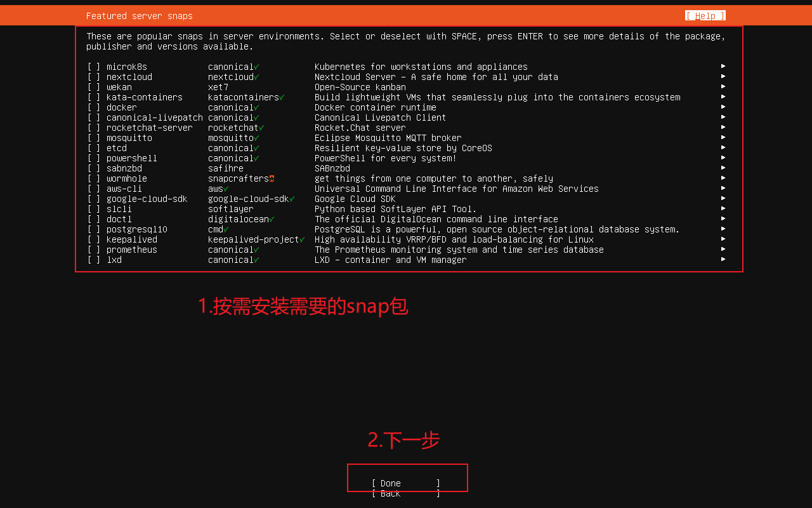Show details arrow for kata-containers row
812x508 pixels.
723,97
